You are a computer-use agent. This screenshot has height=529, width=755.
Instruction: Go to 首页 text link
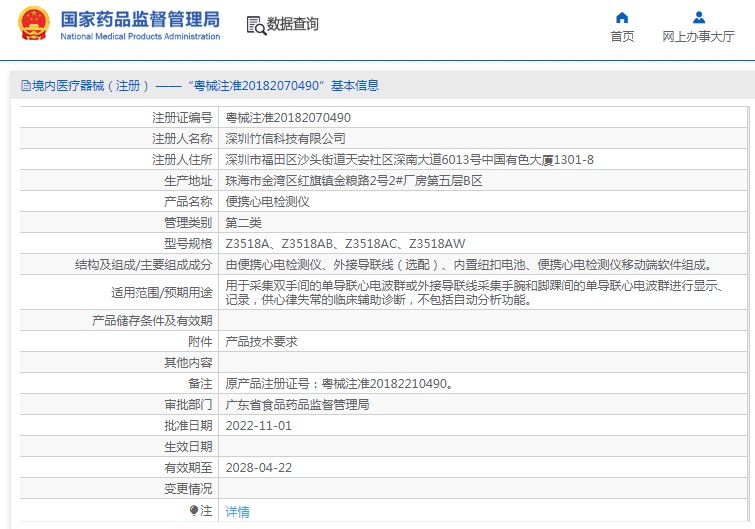pyautogui.click(x=622, y=37)
